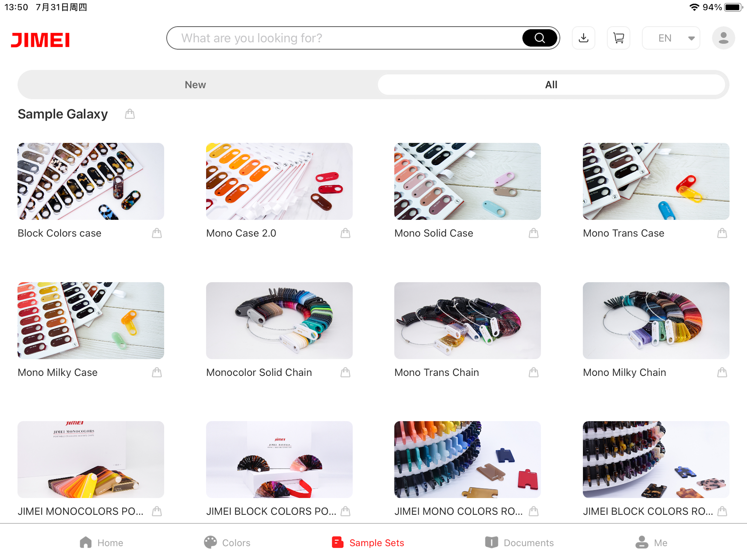
Task: Open the Colors tab
Action: (227, 542)
